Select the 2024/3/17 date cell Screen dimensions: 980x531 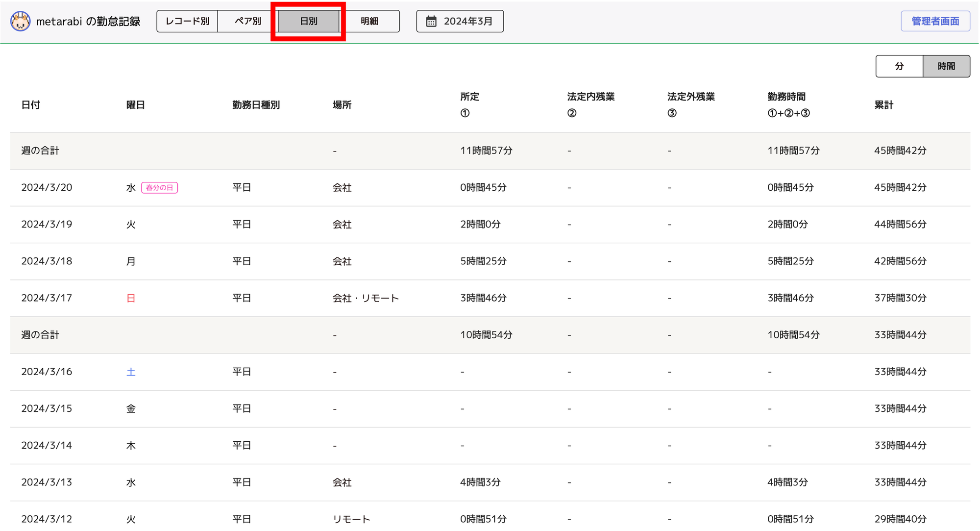pyautogui.click(x=47, y=298)
